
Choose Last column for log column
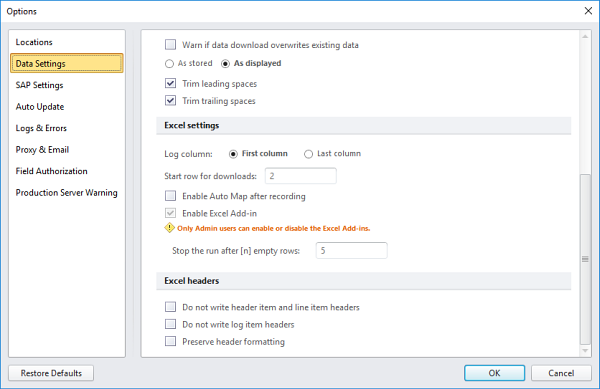tap(308, 154)
